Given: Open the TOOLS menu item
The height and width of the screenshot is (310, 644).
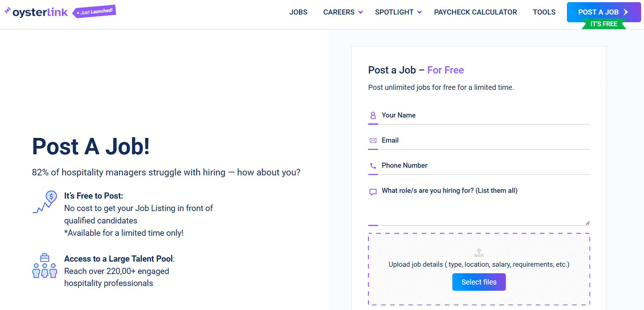Looking at the screenshot, I should [544, 12].
